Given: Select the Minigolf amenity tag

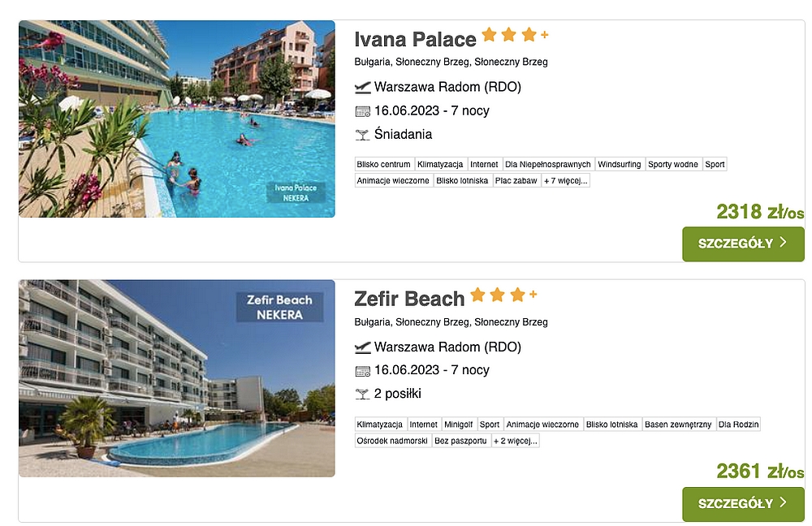Looking at the screenshot, I should click(x=458, y=425).
